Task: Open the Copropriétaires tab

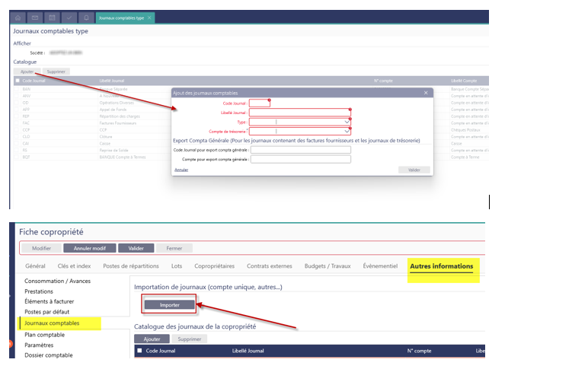Action: pos(215,266)
